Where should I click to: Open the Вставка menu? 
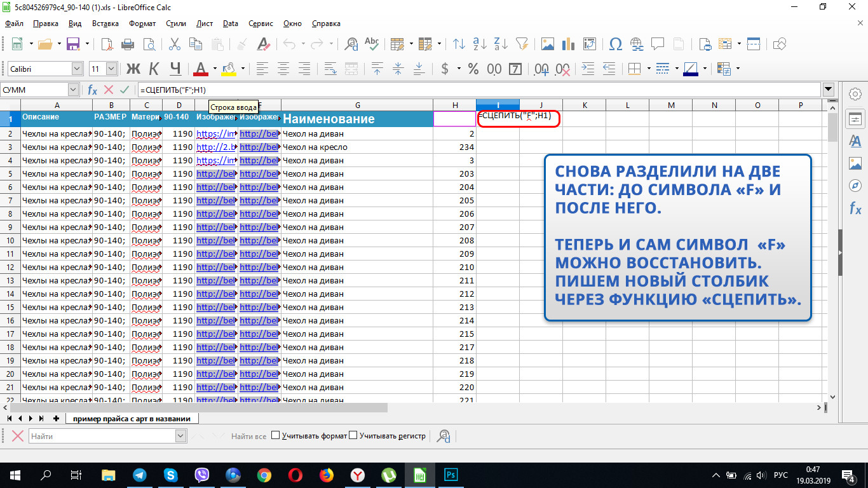(x=105, y=24)
